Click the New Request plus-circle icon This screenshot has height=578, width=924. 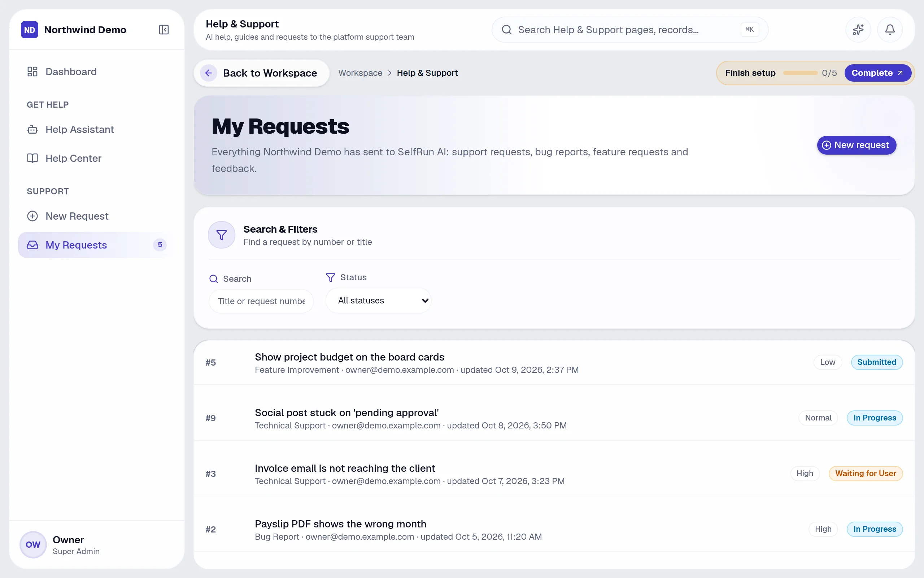[32, 216]
